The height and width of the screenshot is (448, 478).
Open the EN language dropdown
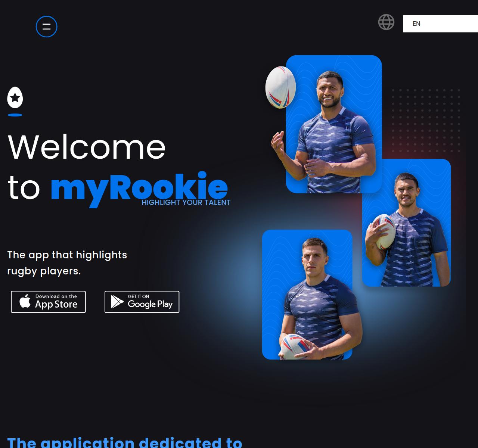(440, 24)
